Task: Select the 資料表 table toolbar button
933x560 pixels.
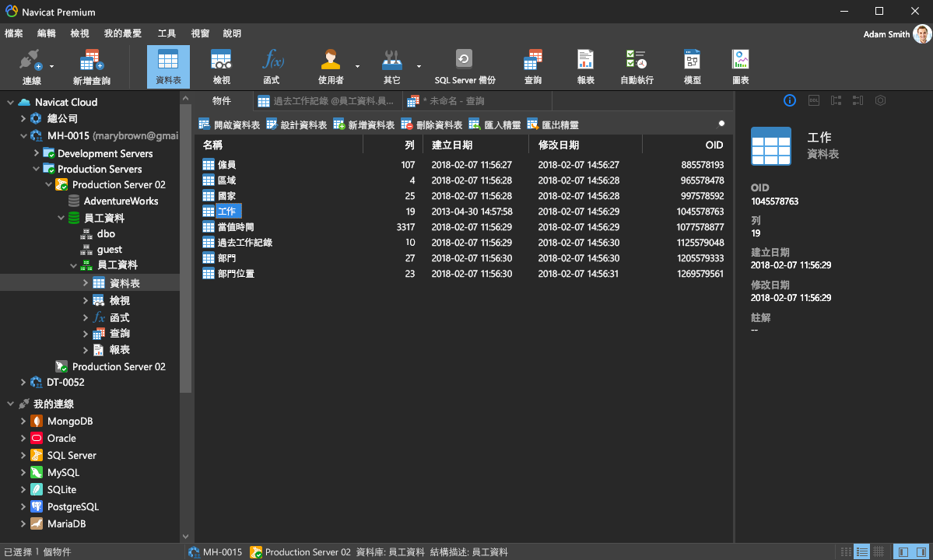Action: point(168,67)
